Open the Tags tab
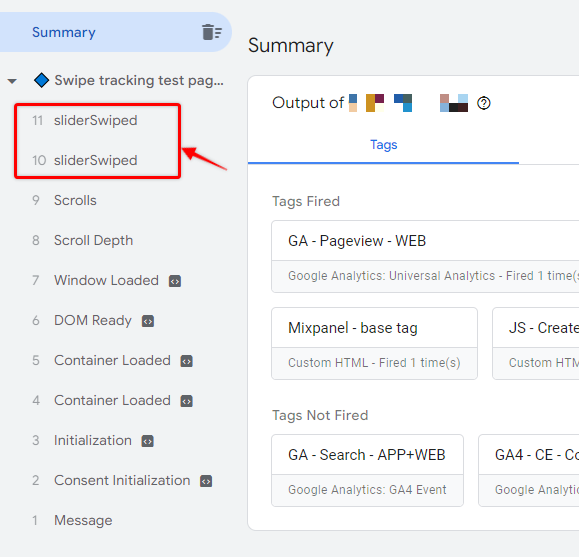 tap(383, 145)
